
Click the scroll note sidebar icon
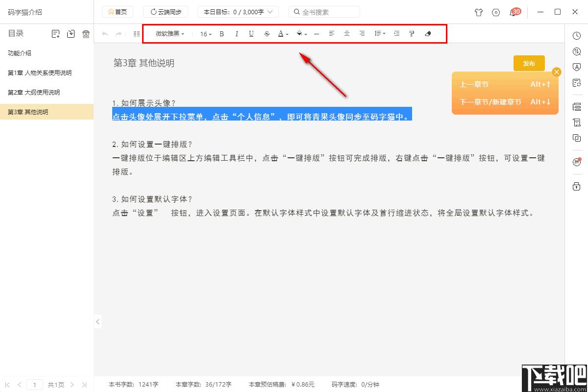coord(576,122)
